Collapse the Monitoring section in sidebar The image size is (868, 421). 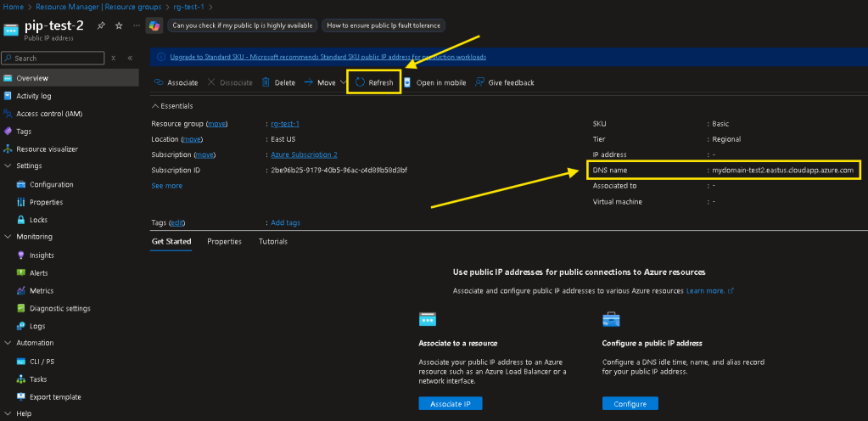[8, 237]
